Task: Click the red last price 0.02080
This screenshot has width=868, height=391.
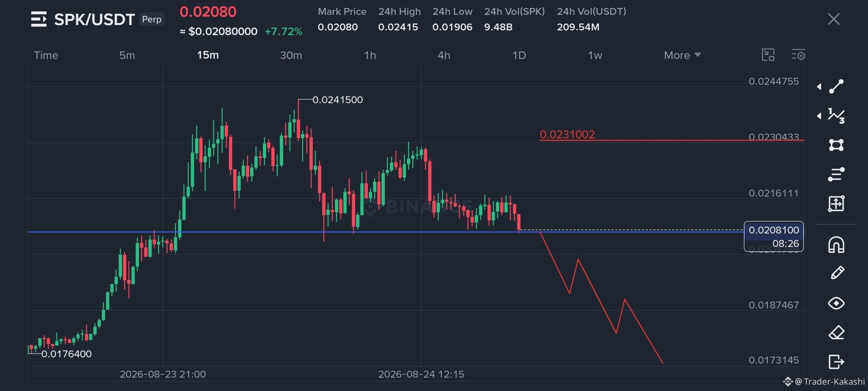Action: [x=208, y=12]
